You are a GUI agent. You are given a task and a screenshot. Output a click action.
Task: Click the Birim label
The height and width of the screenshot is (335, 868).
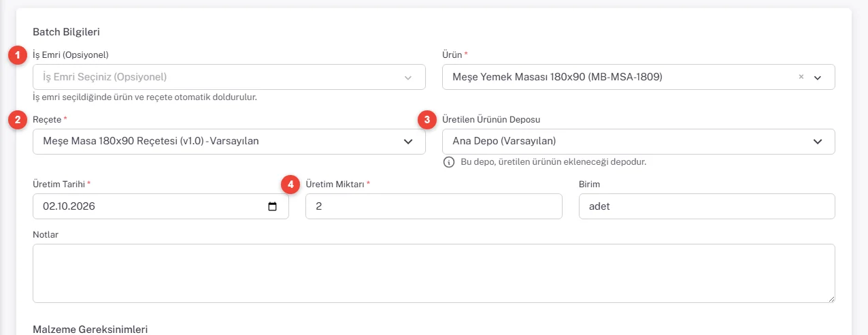[589, 184]
